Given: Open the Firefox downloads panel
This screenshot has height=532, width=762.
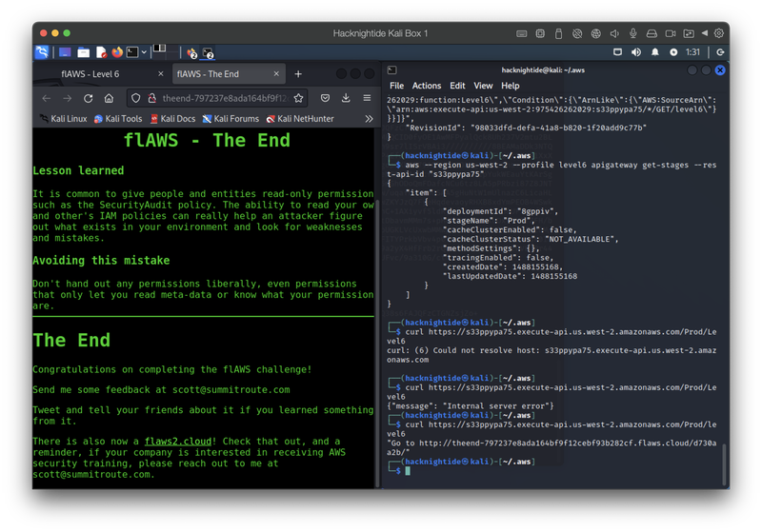Looking at the screenshot, I should click(x=345, y=98).
